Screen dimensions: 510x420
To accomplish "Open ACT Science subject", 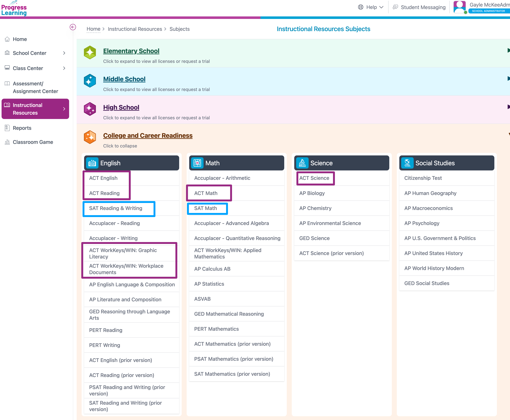I will click(314, 178).
